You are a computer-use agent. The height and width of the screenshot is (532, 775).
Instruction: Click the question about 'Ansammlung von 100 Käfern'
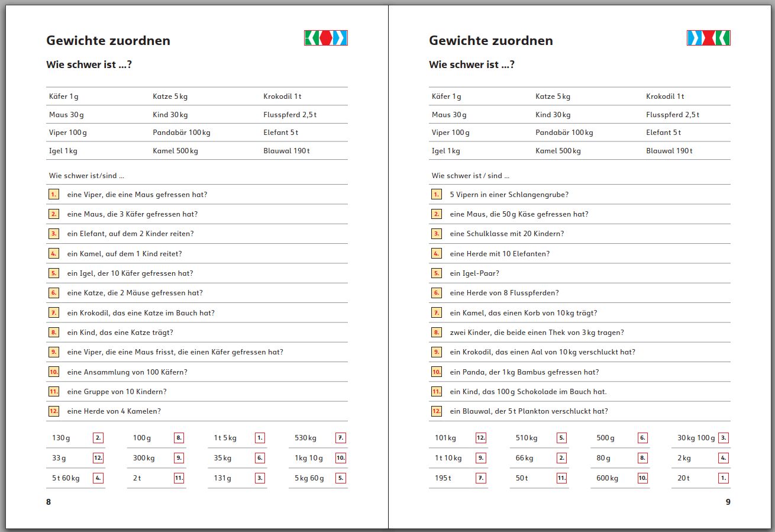coord(127,372)
